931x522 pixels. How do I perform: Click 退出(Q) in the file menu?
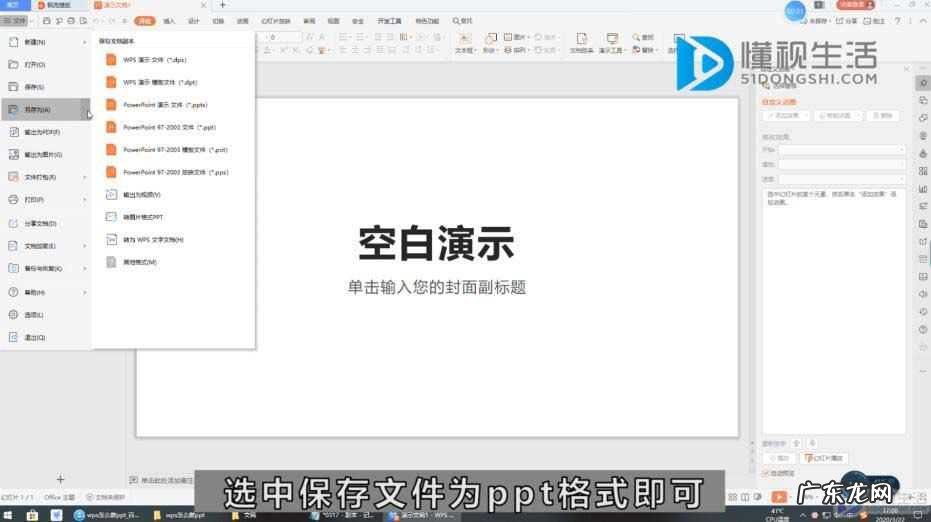[x=46, y=337]
